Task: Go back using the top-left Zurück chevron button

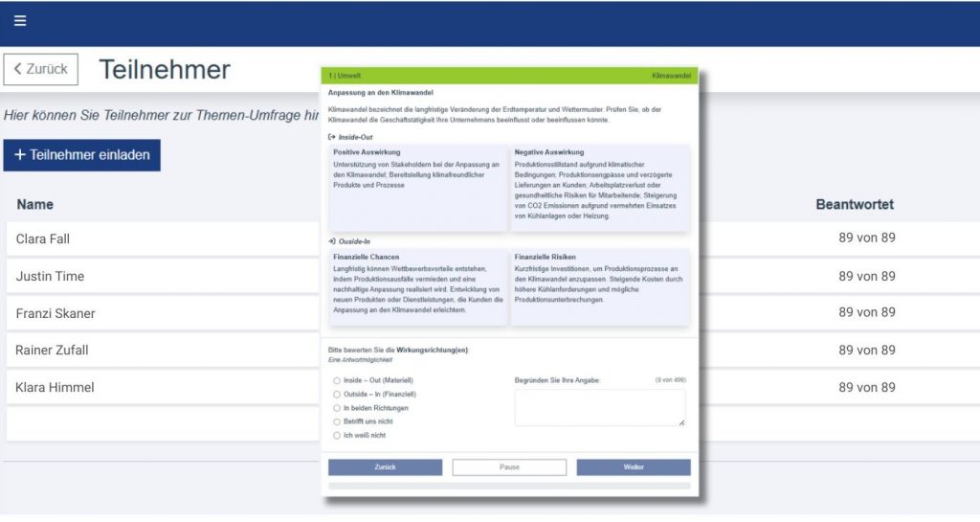Action: [41, 69]
